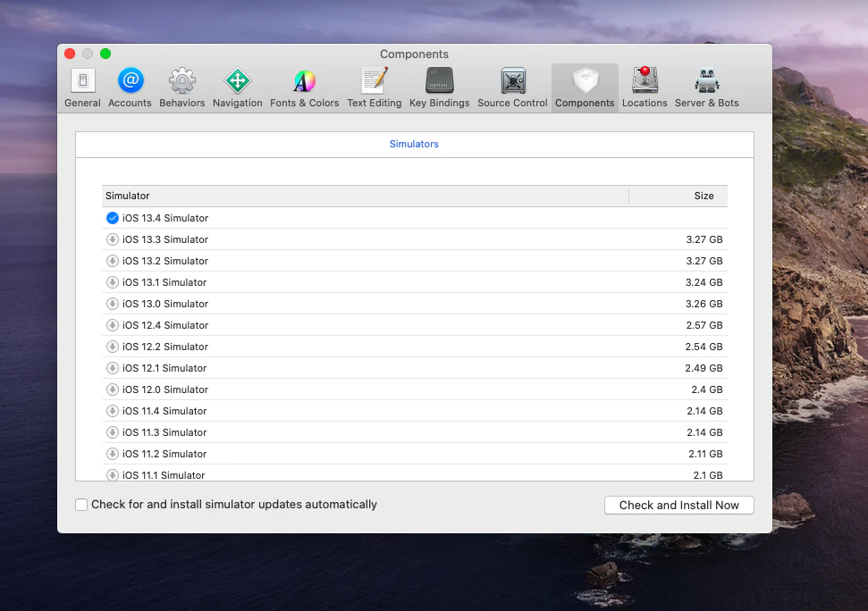Select the iOS 12.4 Simulator row label
Viewport: 868px width, 611px height.
(x=165, y=325)
